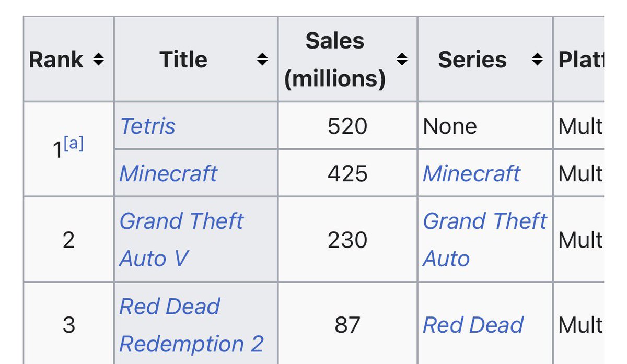Sort by Sales (millions) arrows
This screenshot has width=627, height=364.
(402, 60)
